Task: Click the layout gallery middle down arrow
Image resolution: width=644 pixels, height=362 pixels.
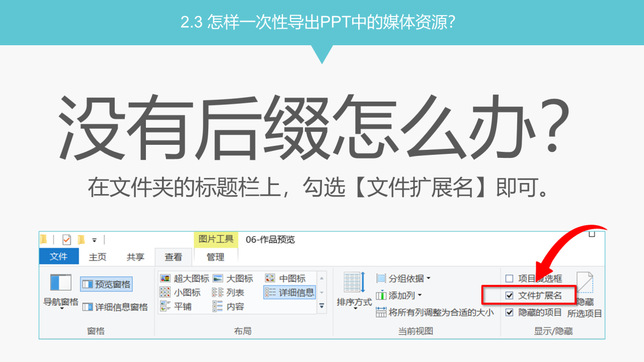Action: [x=322, y=292]
